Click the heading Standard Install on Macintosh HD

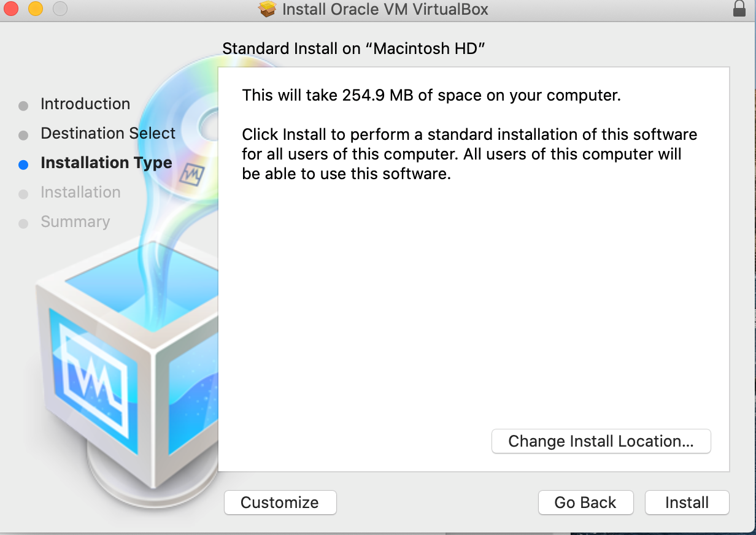354,49
